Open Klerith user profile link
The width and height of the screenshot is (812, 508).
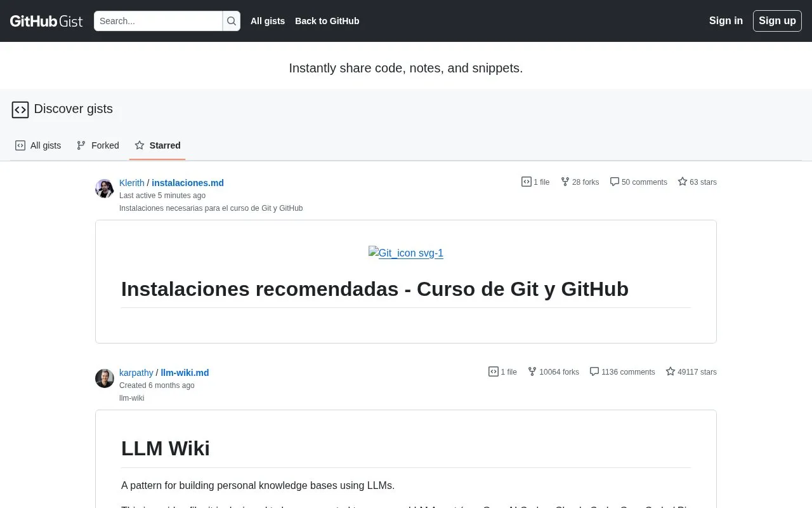132,183
